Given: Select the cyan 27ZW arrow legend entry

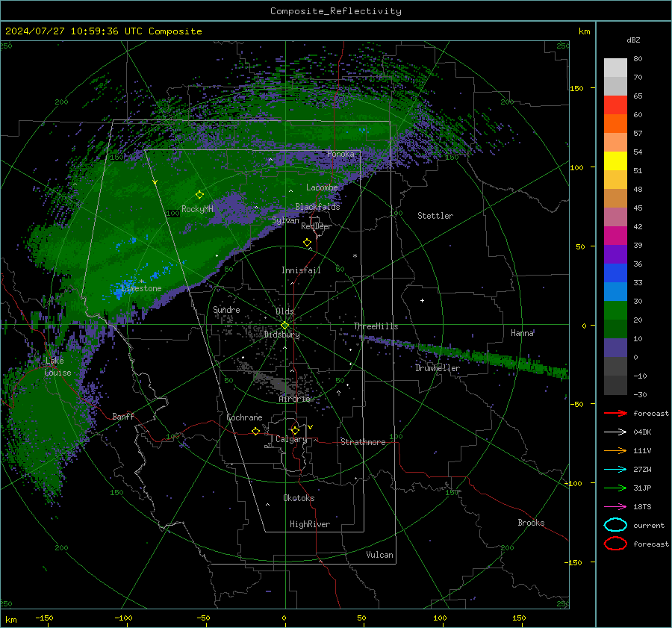Looking at the screenshot, I should tap(615, 470).
